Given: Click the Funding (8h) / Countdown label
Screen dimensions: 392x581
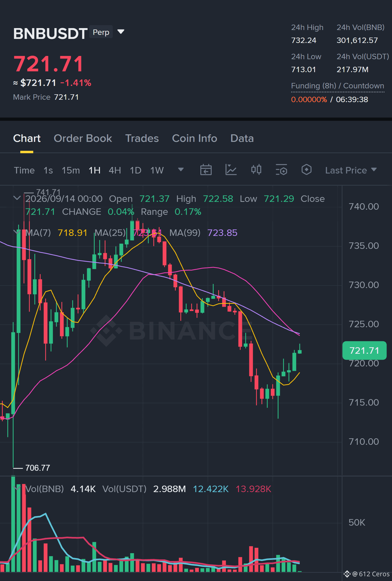Looking at the screenshot, I should pos(337,86).
